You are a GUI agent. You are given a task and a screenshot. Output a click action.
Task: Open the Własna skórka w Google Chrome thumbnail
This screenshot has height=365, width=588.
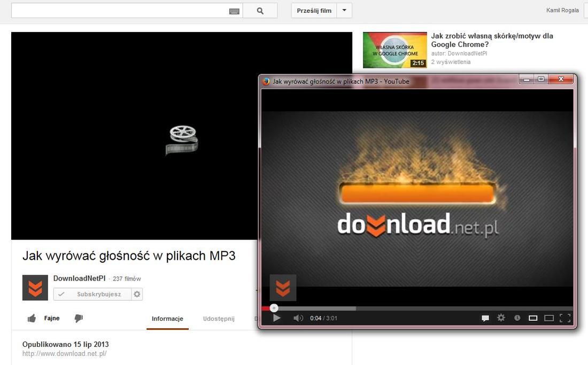(395, 50)
